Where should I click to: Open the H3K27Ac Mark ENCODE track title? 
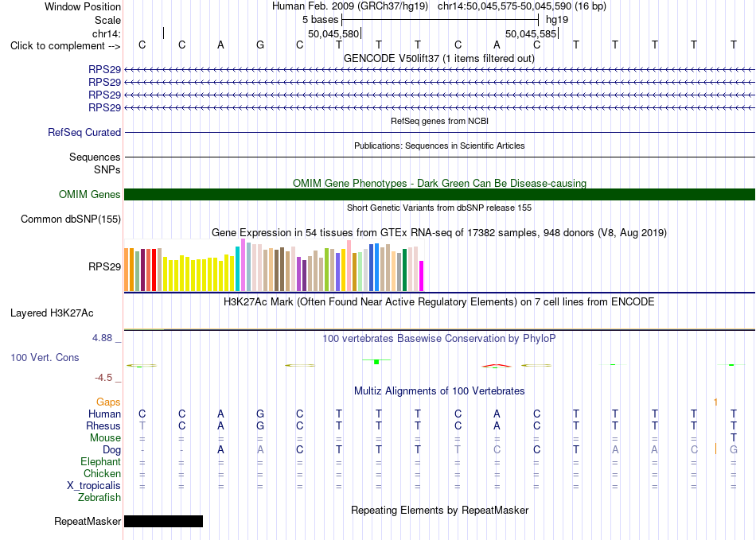tap(439, 302)
